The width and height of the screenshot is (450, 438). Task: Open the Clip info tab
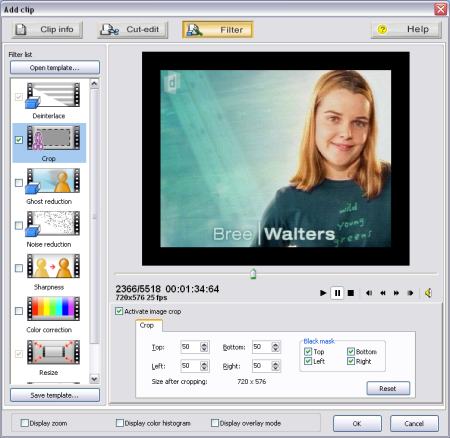point(47,30)
